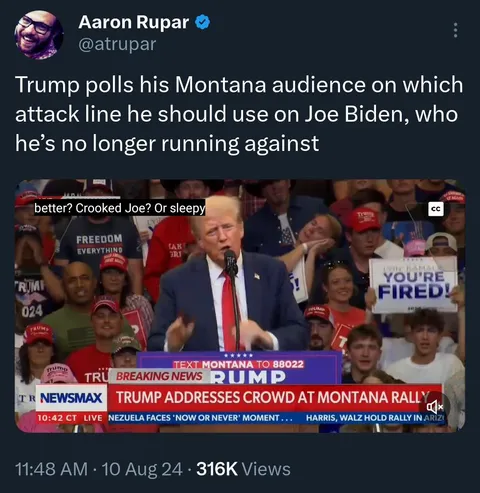480x493 pixels.
Task: Click the Aaron Rupar display name
Action: [134, 22]
